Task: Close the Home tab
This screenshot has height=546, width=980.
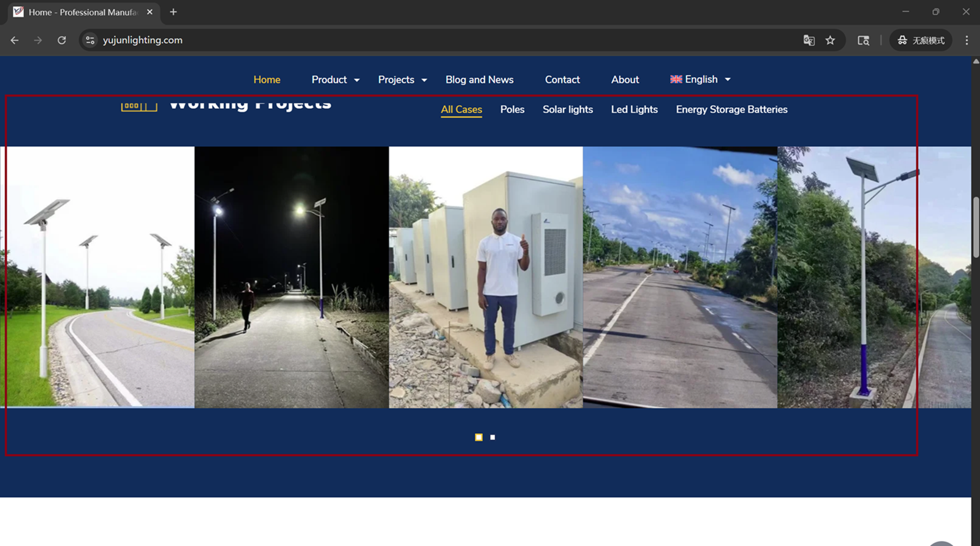Action: (149, 12)
